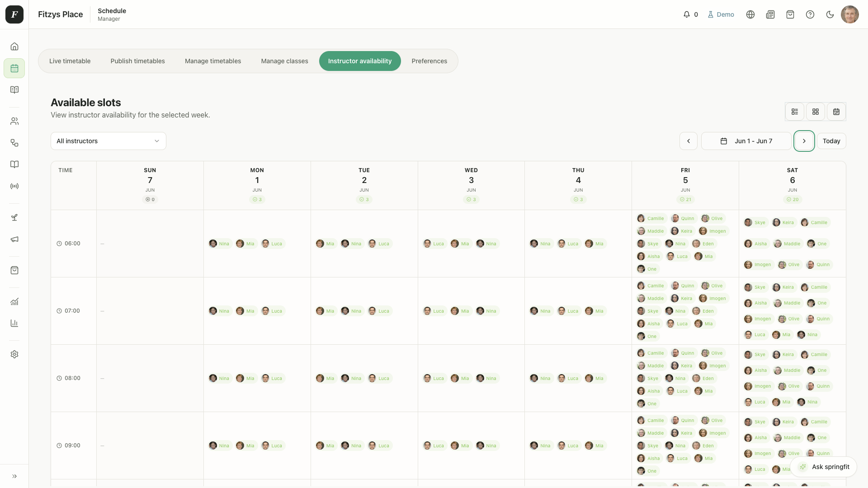This screenshot has height=488, width=868.
Task: Click the 09:00 time row label
Action: [69, 446]
